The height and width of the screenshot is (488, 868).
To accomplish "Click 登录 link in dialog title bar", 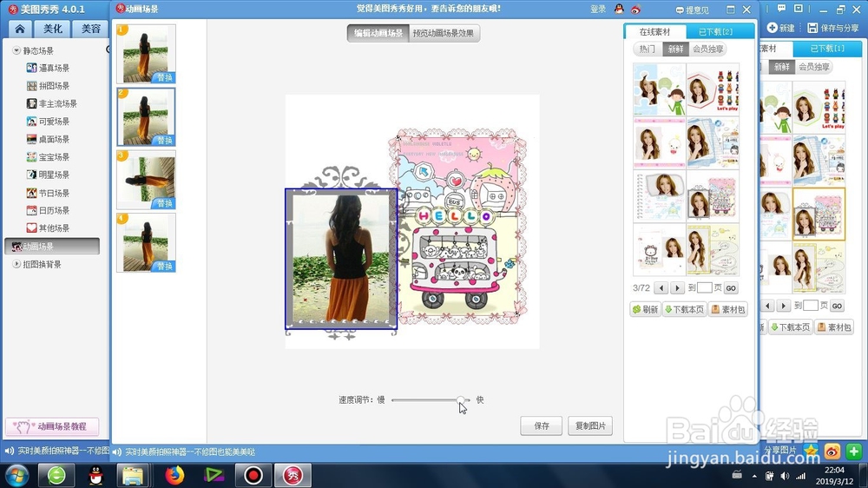I will pos(598,10).
